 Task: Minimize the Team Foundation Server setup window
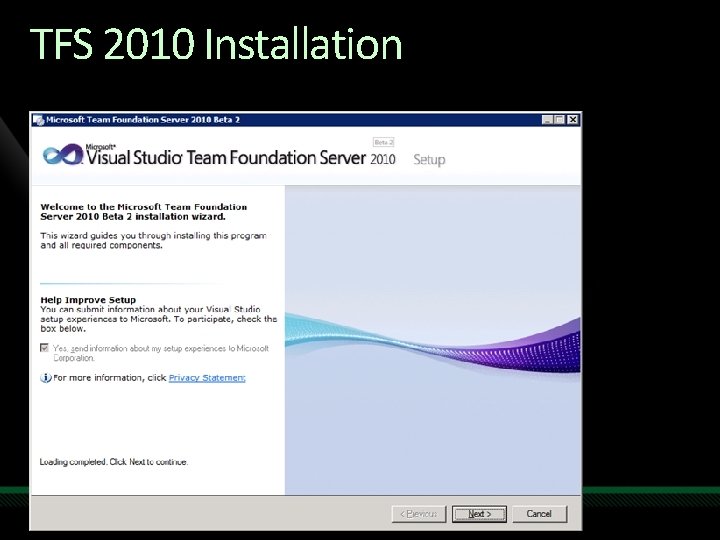[547, 120]
